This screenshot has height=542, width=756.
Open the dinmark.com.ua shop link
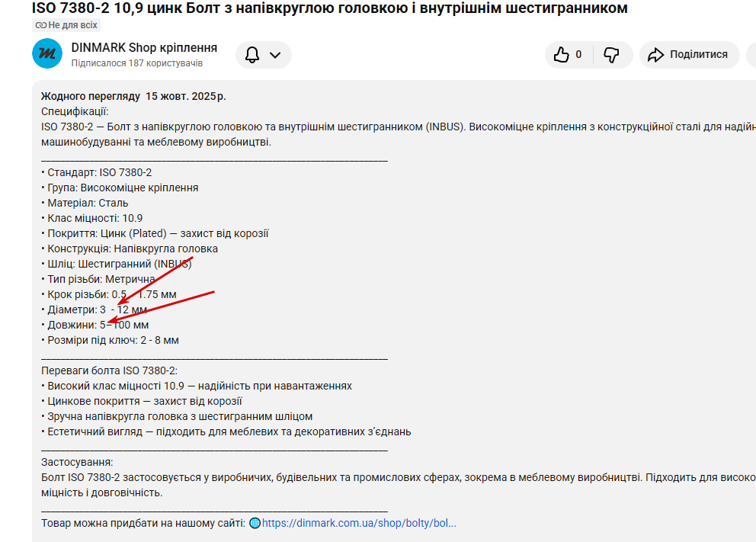(x=359, y=523)
